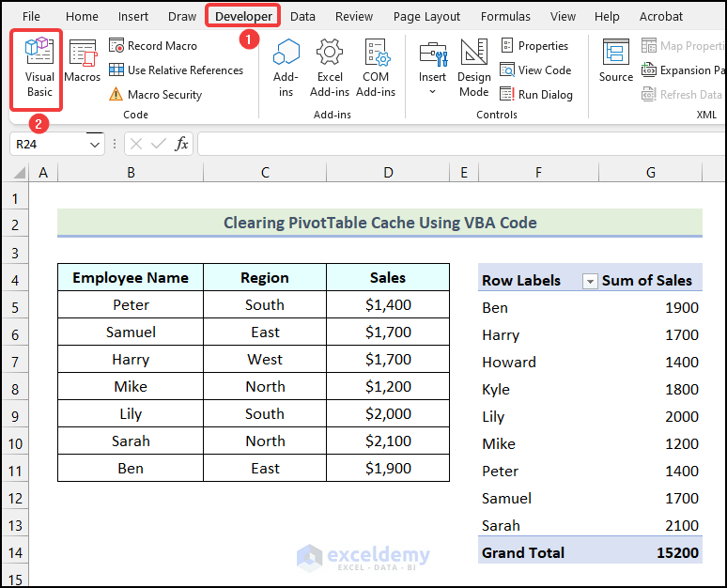Image resolution: width=727 pixels, height=588 pixels.
Task: Select the Developer tab
Action: coord(243,16)
